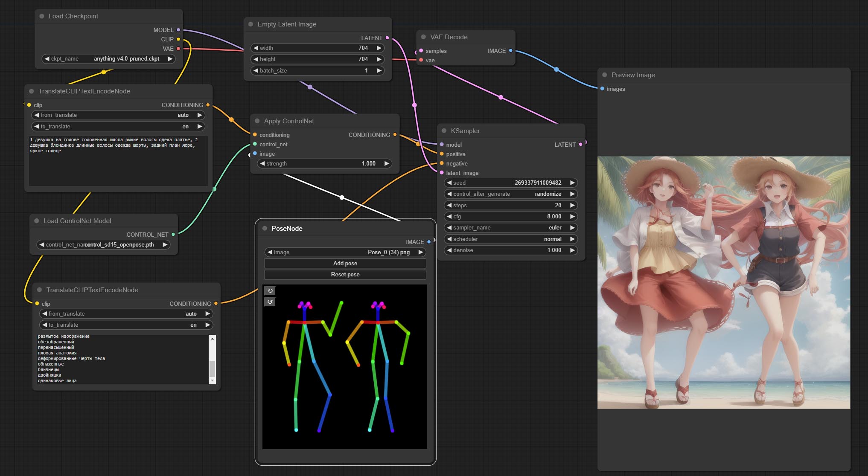Click the right arrow on the seed field
The height and width of the screenshot is (476, 868).
572,183
